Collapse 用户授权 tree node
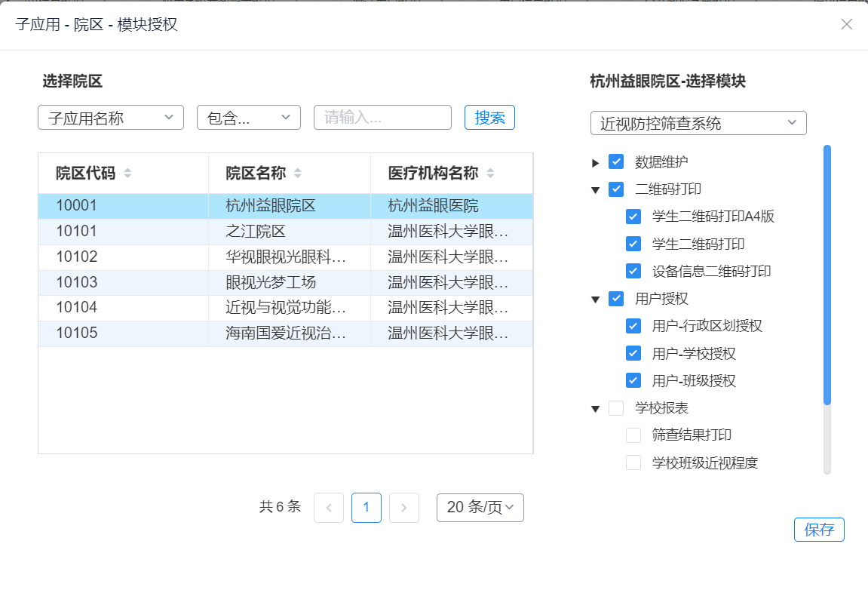Screen dimensions: 868x590 click(596, 300)
